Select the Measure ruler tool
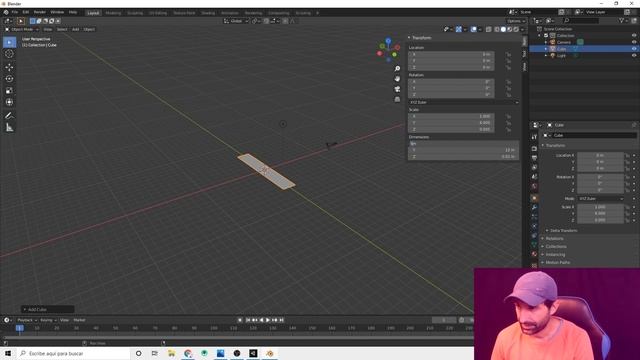The height and width of the screenshot is (360, 640). (x=9, y=128)
